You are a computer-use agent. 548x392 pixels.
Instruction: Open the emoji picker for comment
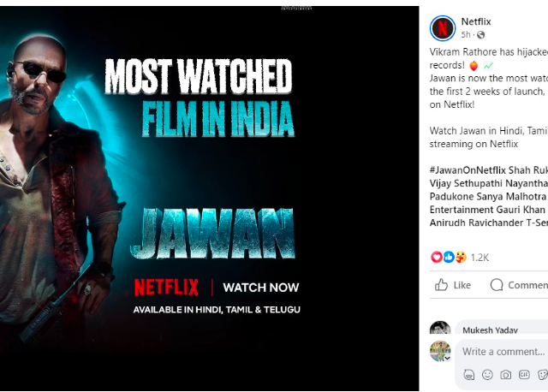tap(487, 375)
